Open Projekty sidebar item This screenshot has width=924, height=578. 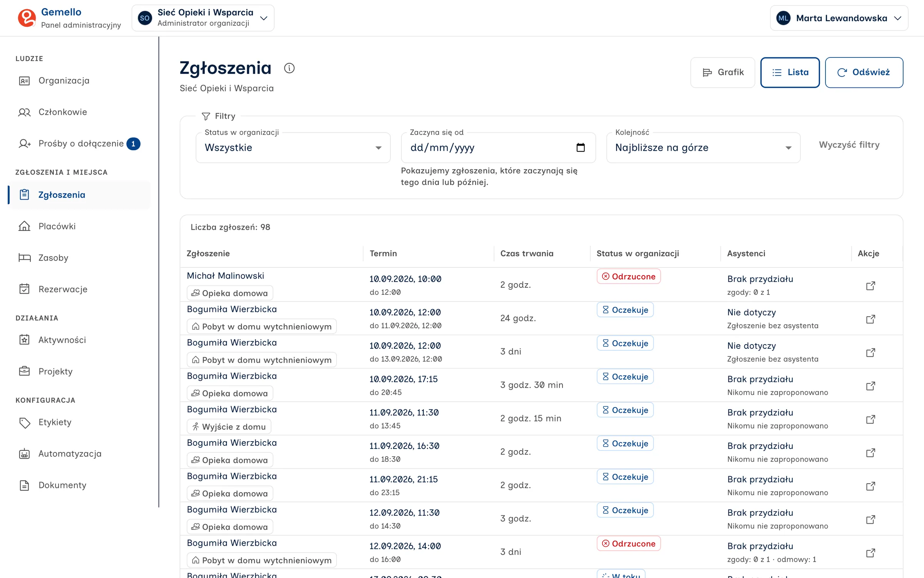[79, 372]
